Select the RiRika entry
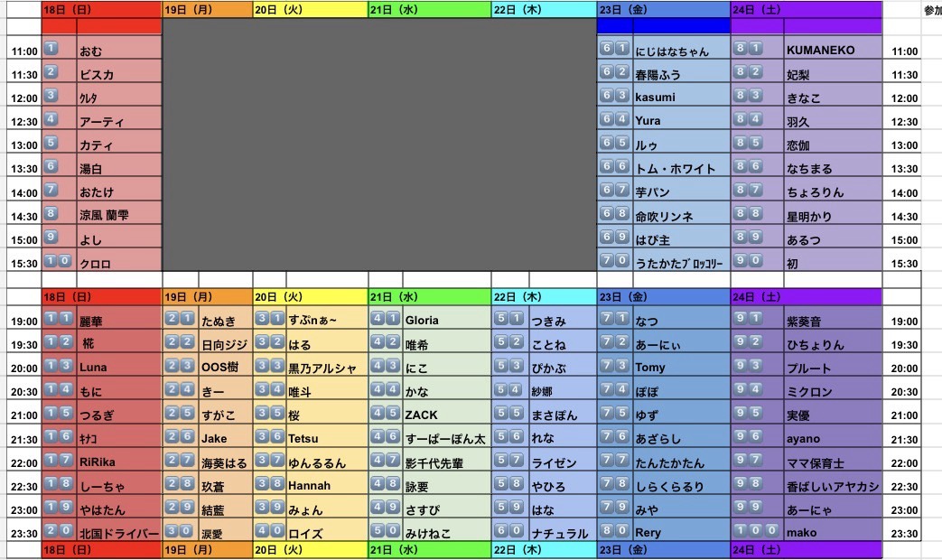Screen dimensions: 942x560 pos(119,460)
